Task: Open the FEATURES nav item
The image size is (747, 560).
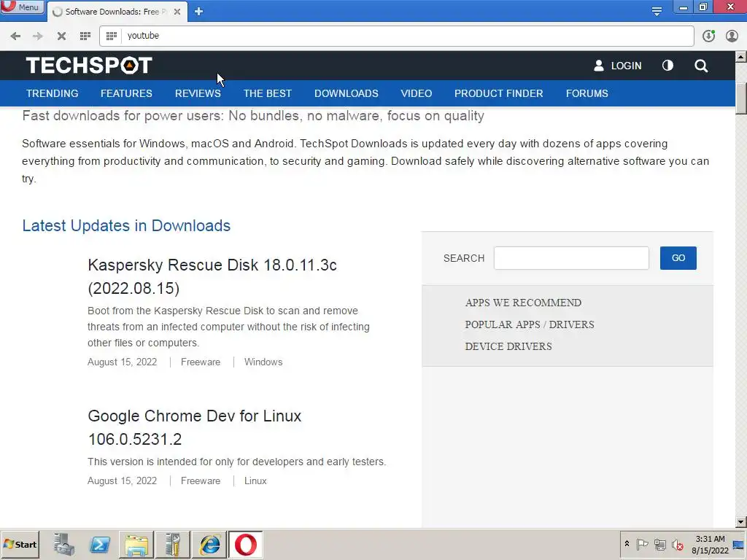Action: click(x=126, y=93)
